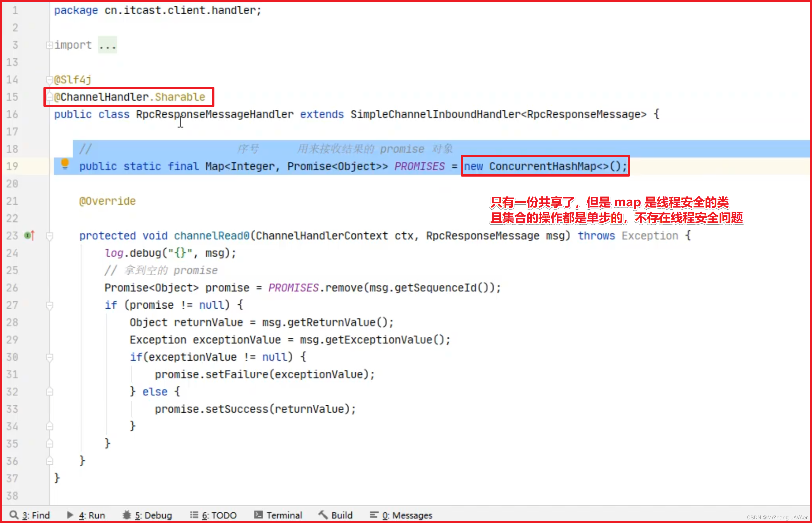Open the Terminal tool window

[x=278, y=515]
